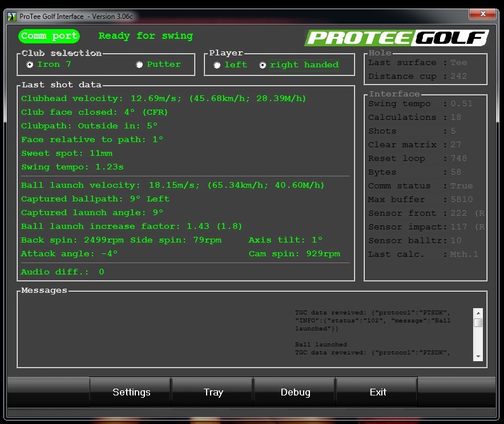Click the Messages scrollbar thumb
The height and width of the screenshot is (424, 504).
pos(478,322)
